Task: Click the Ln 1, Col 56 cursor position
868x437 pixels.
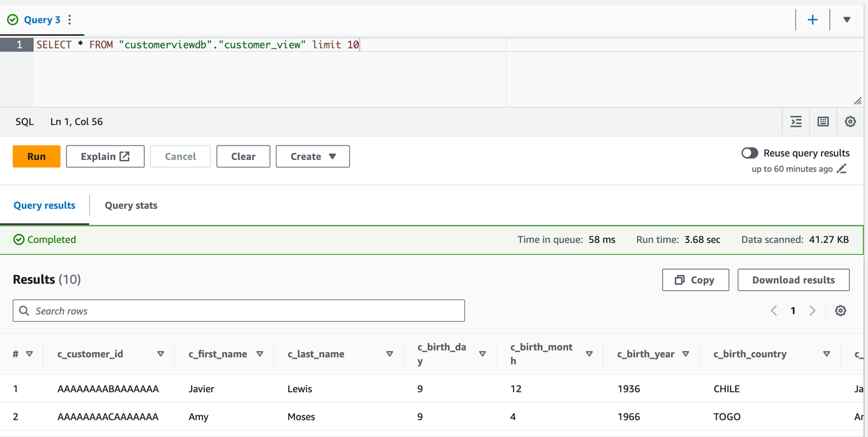Action: (76, 122)
